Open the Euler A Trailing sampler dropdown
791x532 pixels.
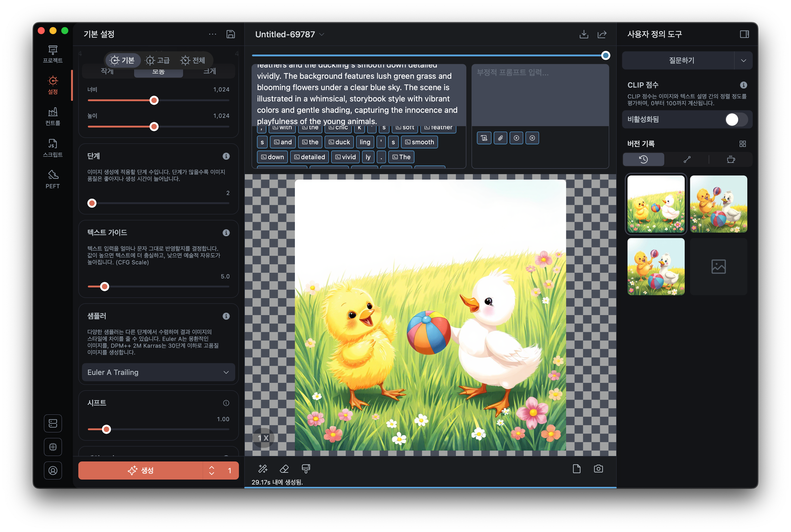pos(158,372)
